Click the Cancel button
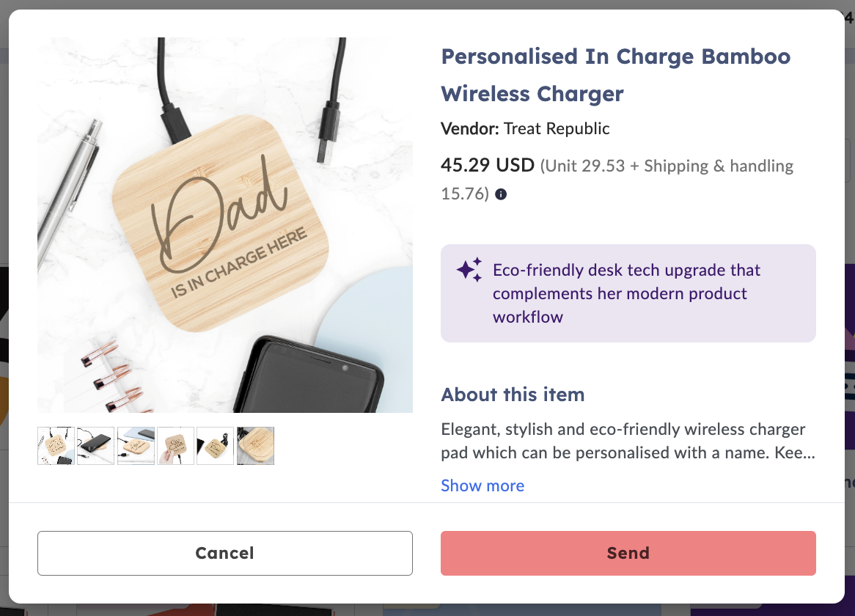The width and height of the screenshot is (855, 616). click(x=224, y=553)
